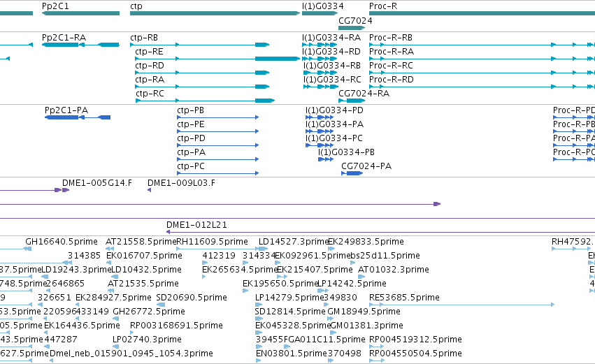Image resolution: width=595 pixels, height=364 pixels.
Task: Click the l(1)G0334-RB transcript
Action: pyautogui.click(x=320, y=73)
